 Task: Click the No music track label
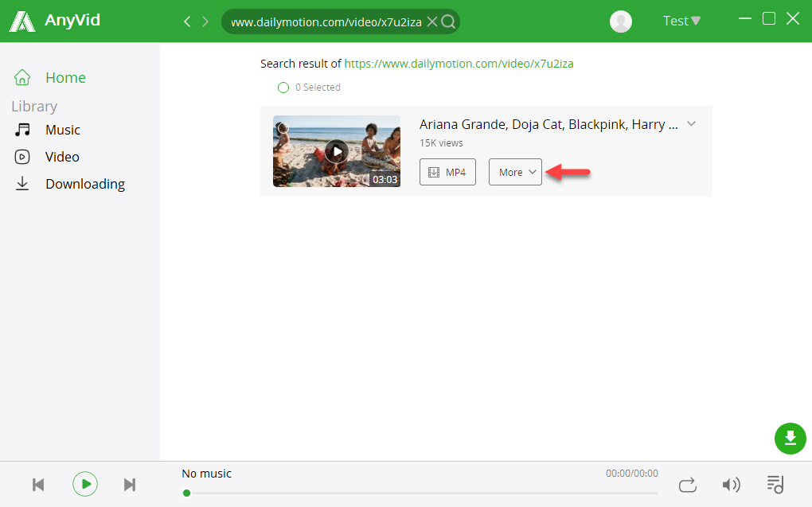coord(207,474)
